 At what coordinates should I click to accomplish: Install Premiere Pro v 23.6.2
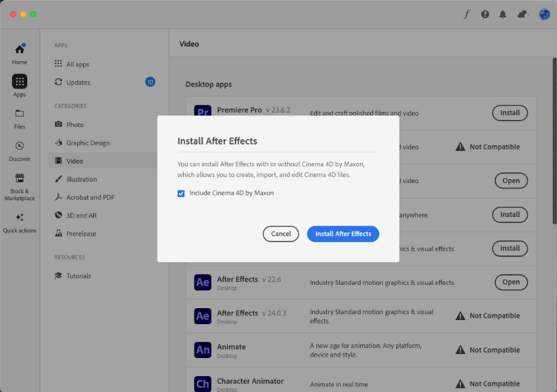(510, 112)
